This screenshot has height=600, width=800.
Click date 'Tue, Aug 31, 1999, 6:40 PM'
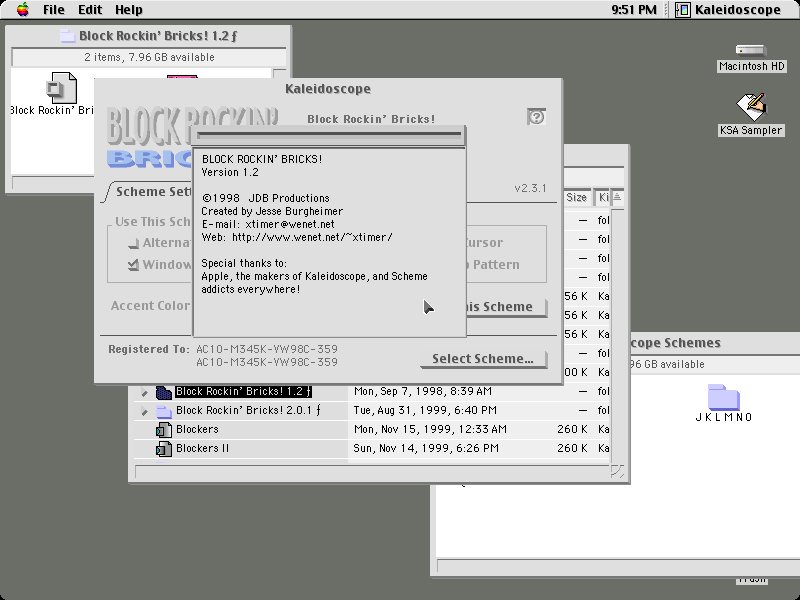(425, 410)
